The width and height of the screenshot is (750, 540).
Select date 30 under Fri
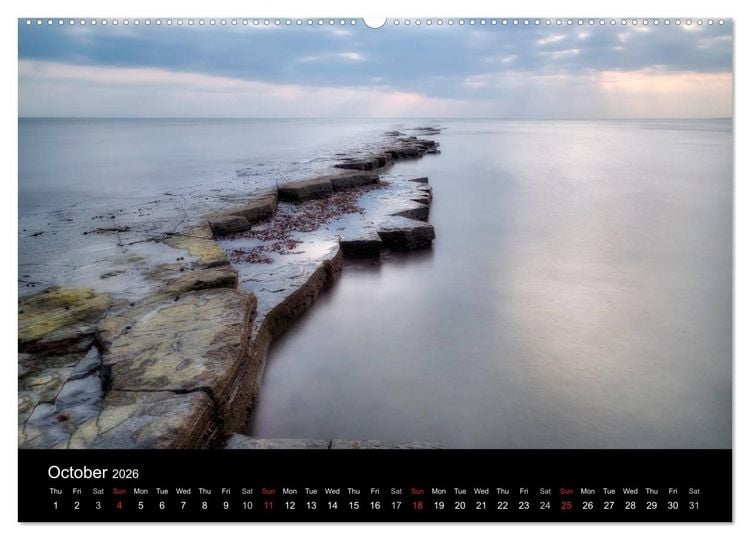[x=673, y=506]
